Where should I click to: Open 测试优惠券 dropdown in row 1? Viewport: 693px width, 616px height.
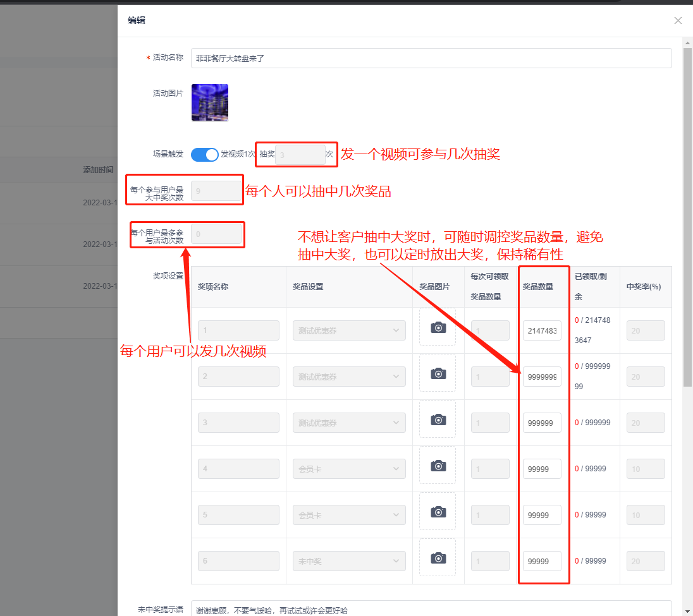(x=349, y=330)
